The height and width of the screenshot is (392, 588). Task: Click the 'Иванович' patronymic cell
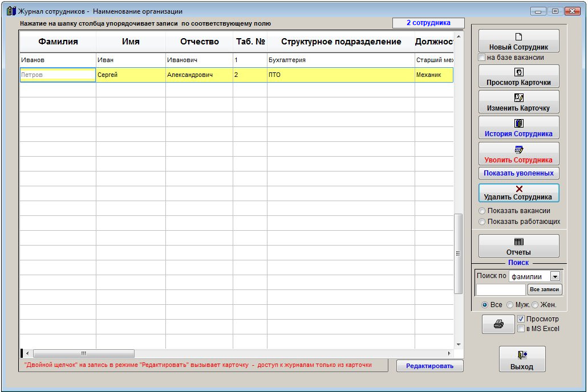point(199,60)
